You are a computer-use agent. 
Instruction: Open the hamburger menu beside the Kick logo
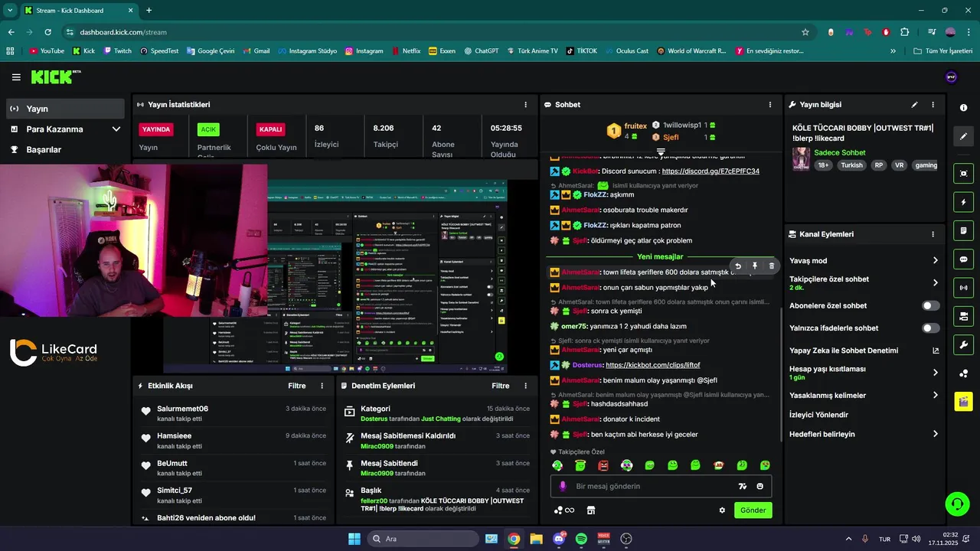(16, 77)
